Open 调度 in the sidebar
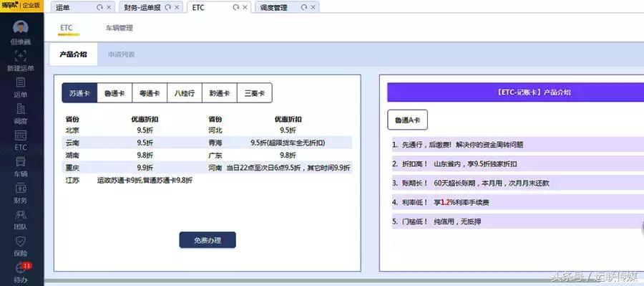This screenshot has height=286, width=644. [x=21, y=114]
